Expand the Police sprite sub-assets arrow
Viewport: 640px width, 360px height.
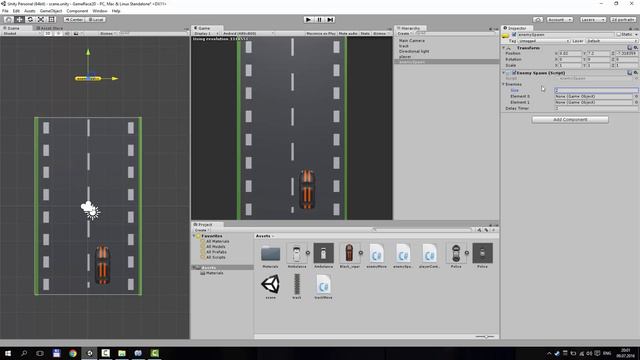(x=467, y=253)
